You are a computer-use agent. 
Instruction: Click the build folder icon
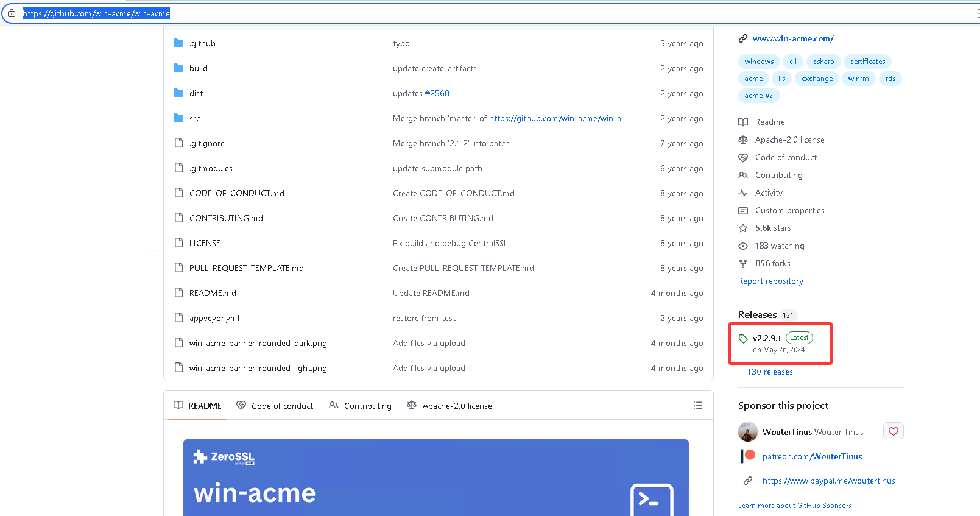[x=178, y=68]
